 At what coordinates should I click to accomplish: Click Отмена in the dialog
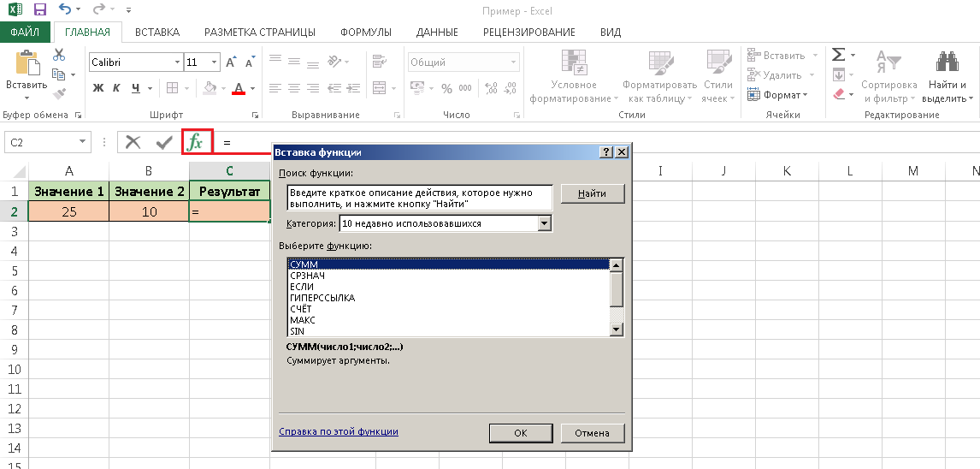pos(592,433)
